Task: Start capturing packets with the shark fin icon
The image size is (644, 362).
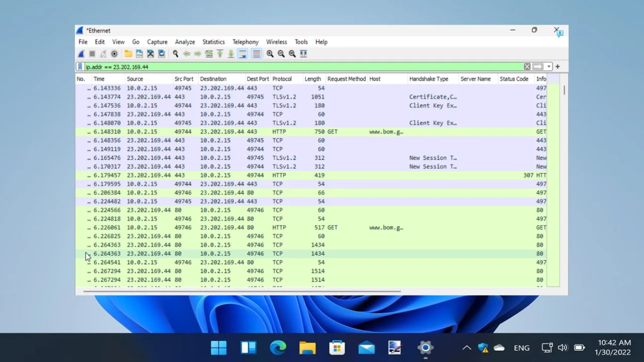Action: (81, 54)
